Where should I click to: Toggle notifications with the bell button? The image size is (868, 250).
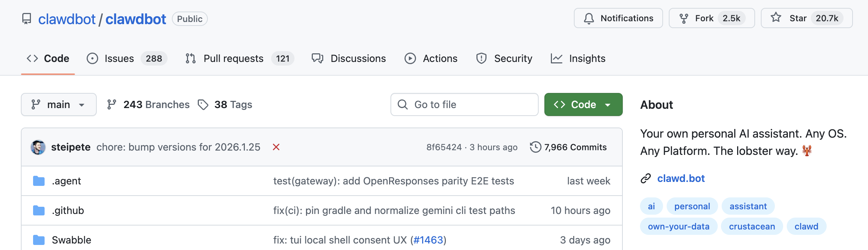(618, 18)
